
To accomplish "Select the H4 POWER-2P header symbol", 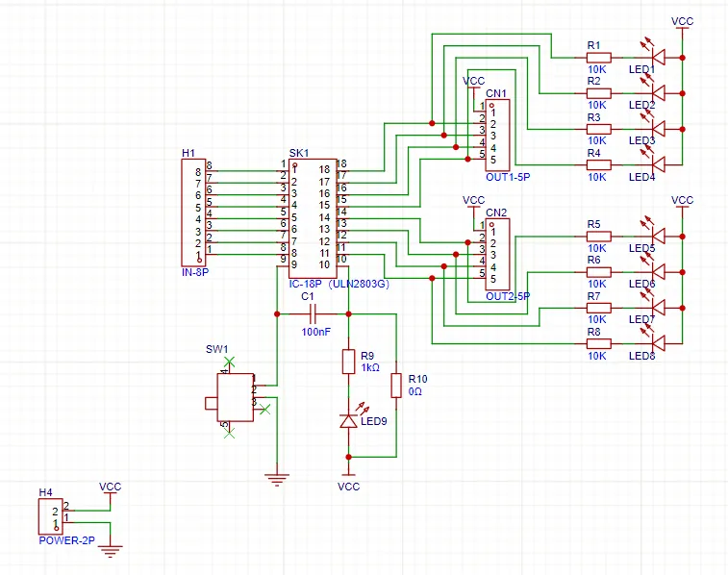I will pos(50,516).
